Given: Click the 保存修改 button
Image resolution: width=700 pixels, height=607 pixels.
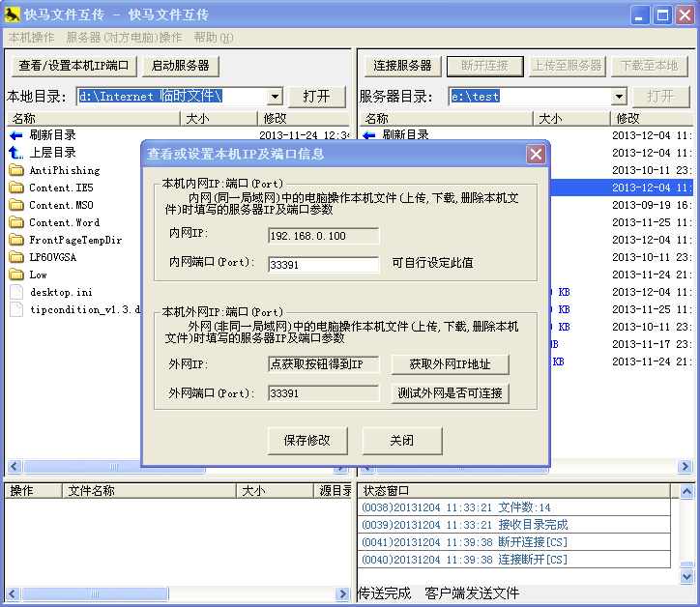Looking at the screenshot, I should click(307, 441).
